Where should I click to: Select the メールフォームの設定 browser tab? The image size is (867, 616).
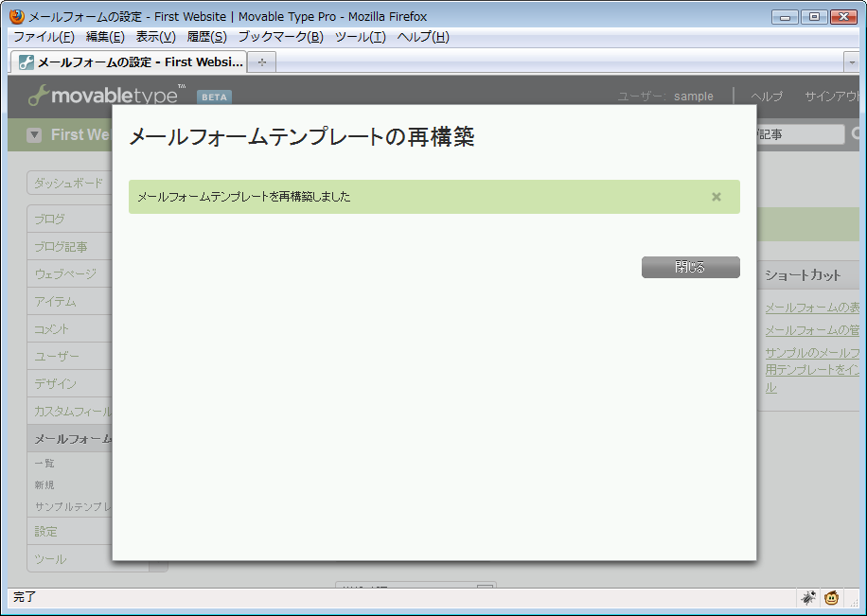[x=133, y=61]
